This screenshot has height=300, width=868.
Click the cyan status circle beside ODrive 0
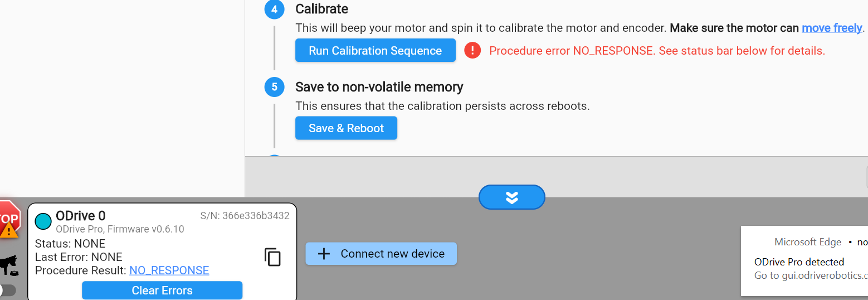coord(43,221)
